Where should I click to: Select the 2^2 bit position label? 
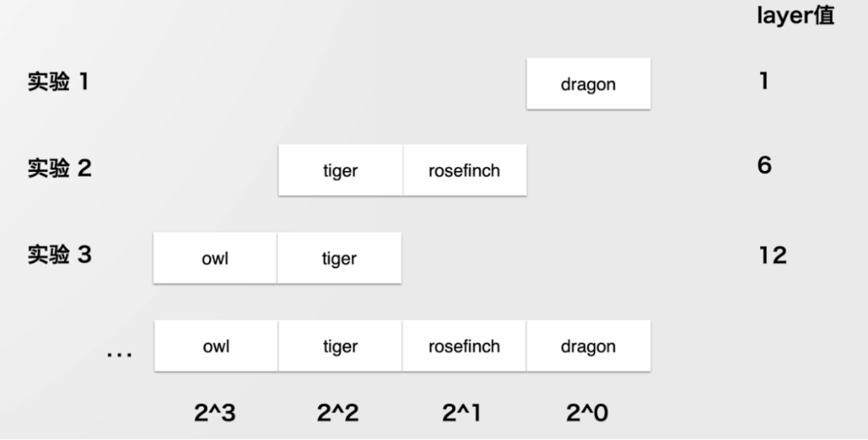338,413
